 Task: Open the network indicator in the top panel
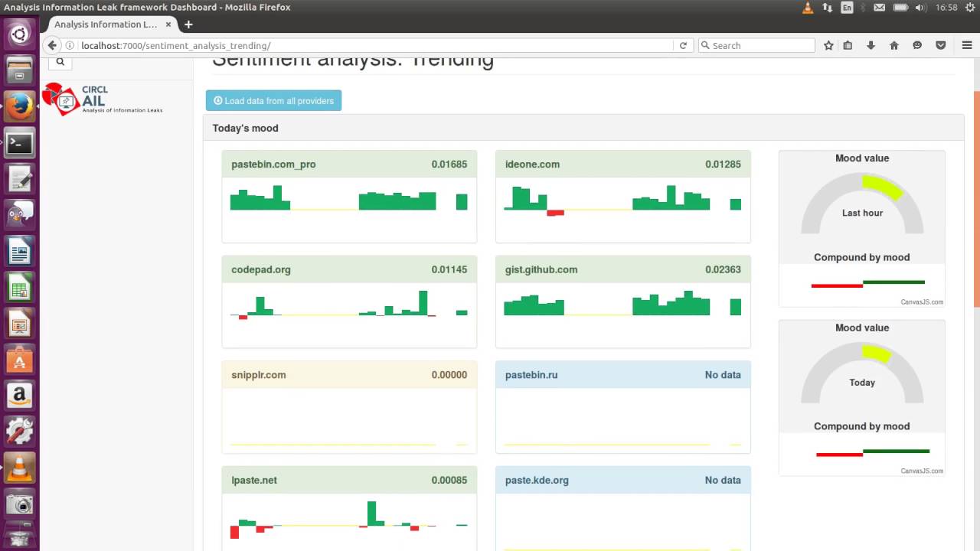point(827,8)
